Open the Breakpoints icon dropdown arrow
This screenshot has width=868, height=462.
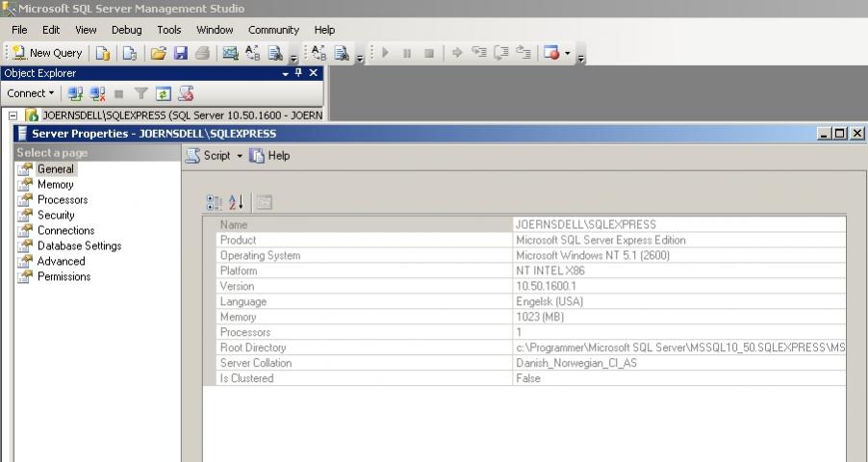(x=568, y=53)
